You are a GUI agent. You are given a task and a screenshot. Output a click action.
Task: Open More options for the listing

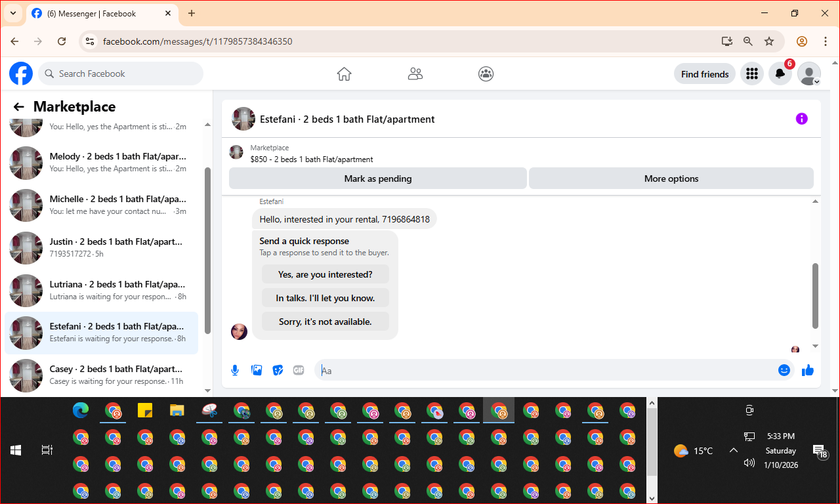coord(671,178)
